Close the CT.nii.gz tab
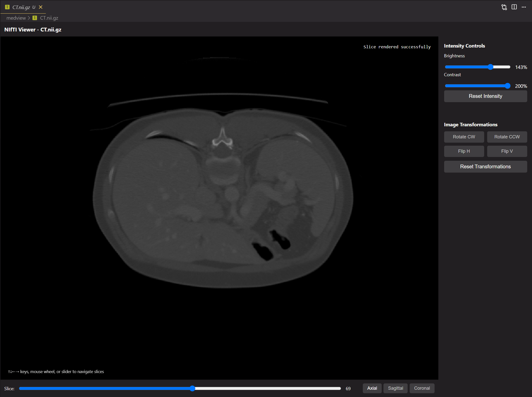The image size is (532, 397). (41, 7)
